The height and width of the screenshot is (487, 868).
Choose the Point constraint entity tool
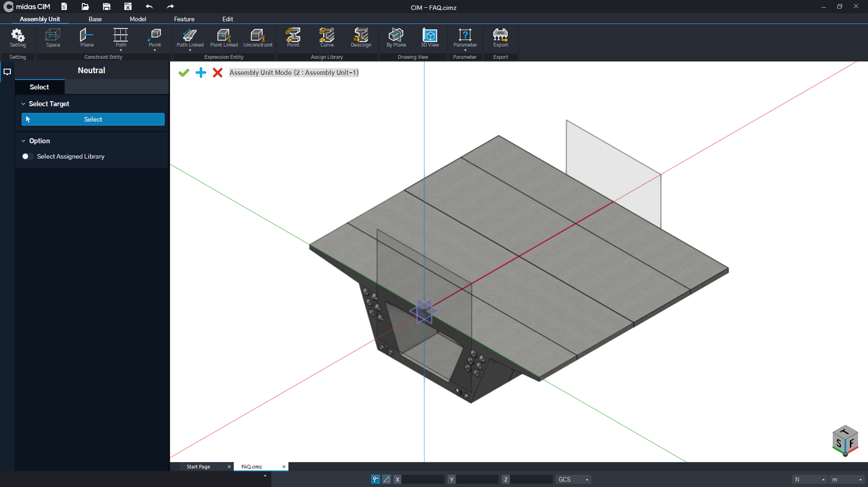coord(155,38)
